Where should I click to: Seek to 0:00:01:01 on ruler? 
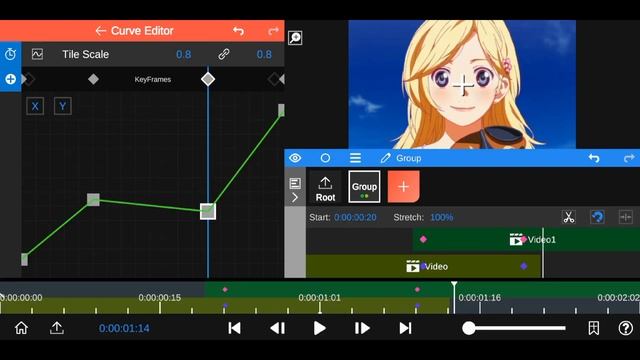[319, 298]
